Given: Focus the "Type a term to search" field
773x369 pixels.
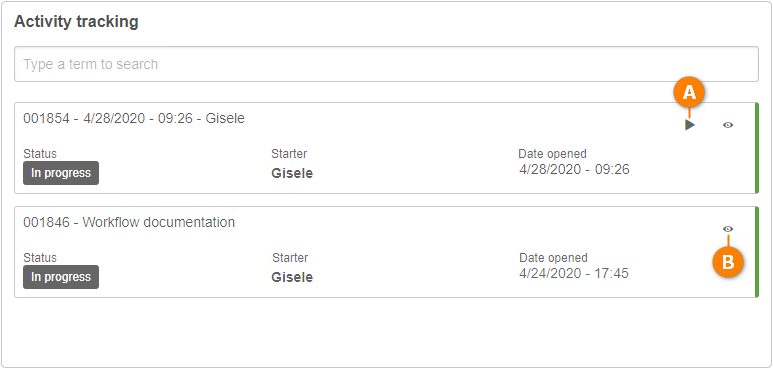Looking at the screenshot, I should click(386, 64).
